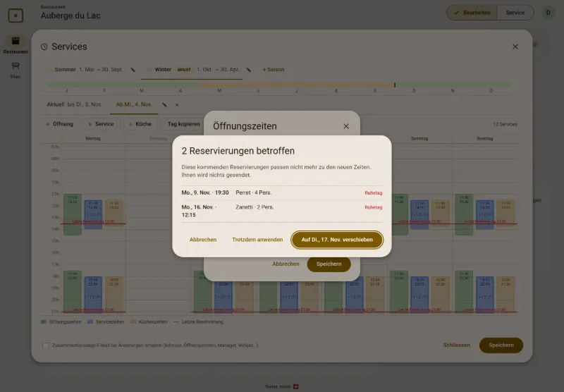The height and width of the screenshot is (392, 564).
Task: Open the Ab Mi., 4. Nov. tab
Action: pos(134,104)
